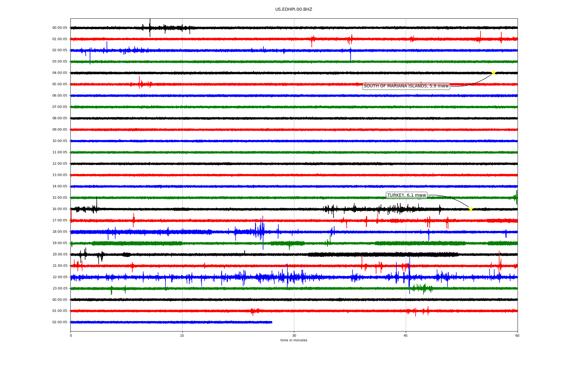Click the 13:00:05 row label
Image resolution: width=588 pixels, height=368 pixels.
point(60,175)
